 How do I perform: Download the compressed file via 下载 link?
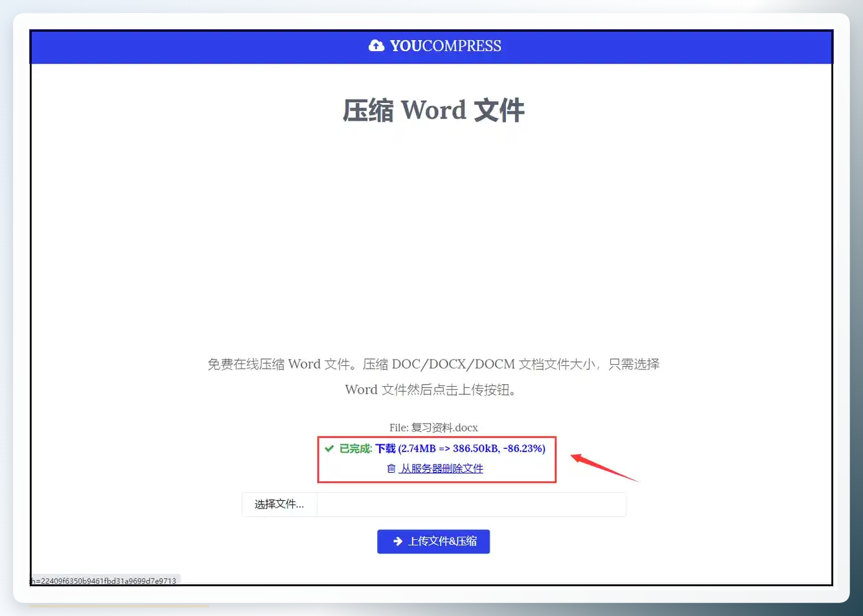tap(385, 448)
